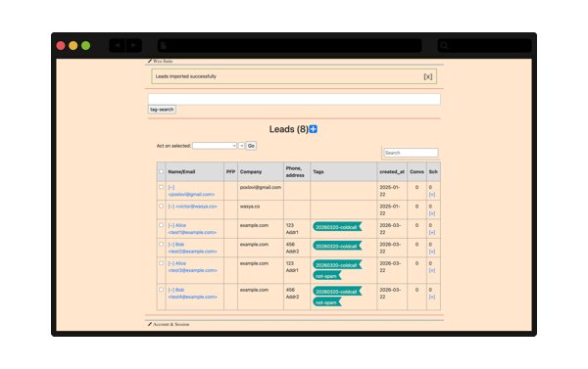
Task: Tick the checkbox for Alice test1@example.com
Action: 162,225
